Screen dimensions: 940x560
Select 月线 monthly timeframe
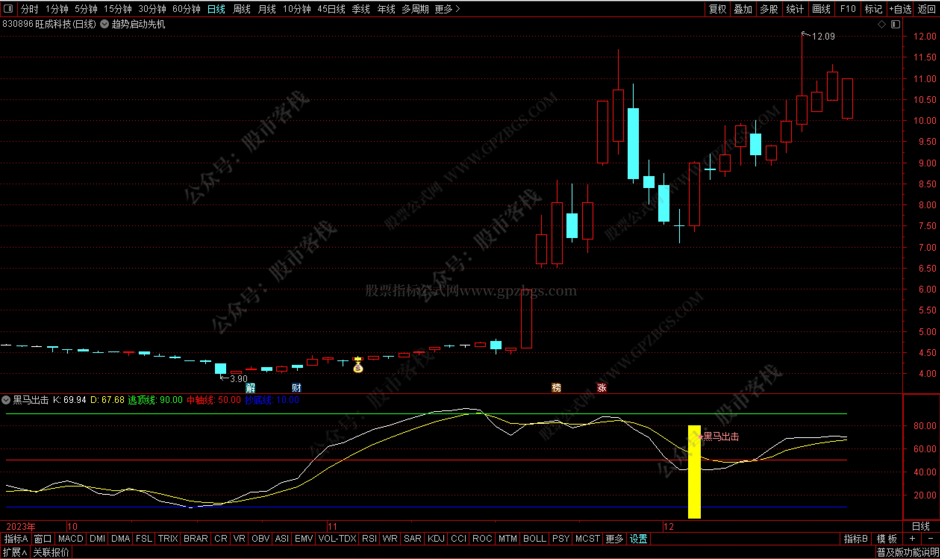coord(267,9)
